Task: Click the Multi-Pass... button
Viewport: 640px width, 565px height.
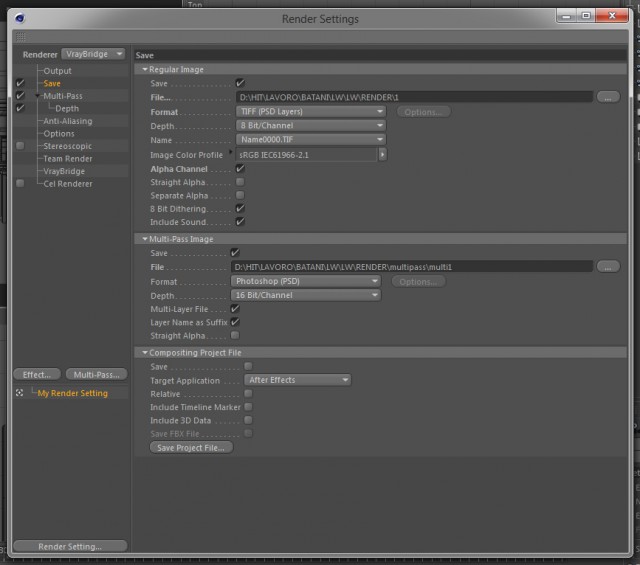Action: [x=96, y=374]
